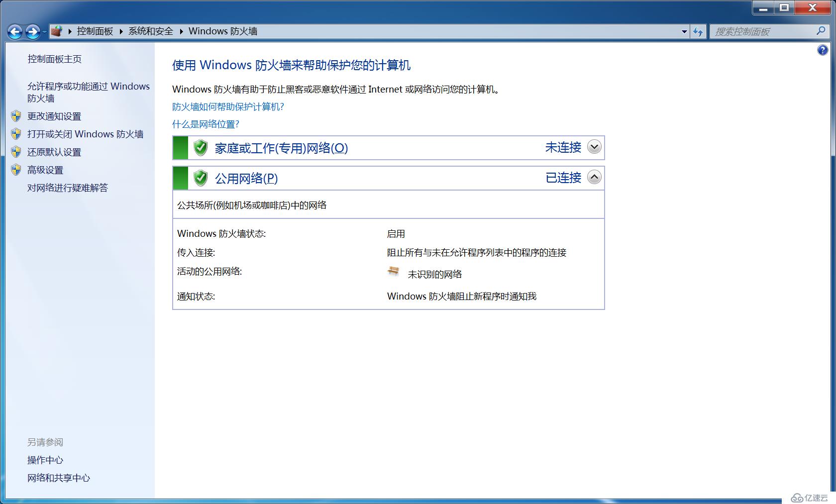Click shield icon beside 高级设置

16,170
